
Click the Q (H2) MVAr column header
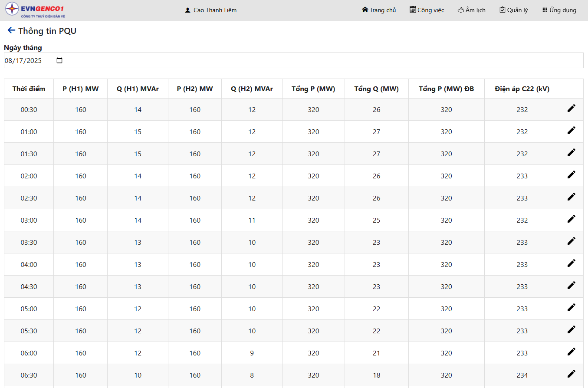(252, 89)
